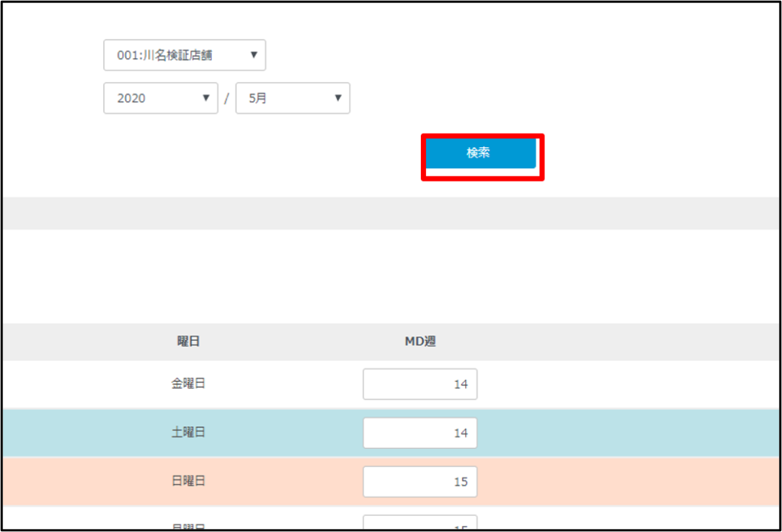Click the 金曜日 row label
Image resolution: width=782 pixels, height=532 pixels.
coord(189,383)
